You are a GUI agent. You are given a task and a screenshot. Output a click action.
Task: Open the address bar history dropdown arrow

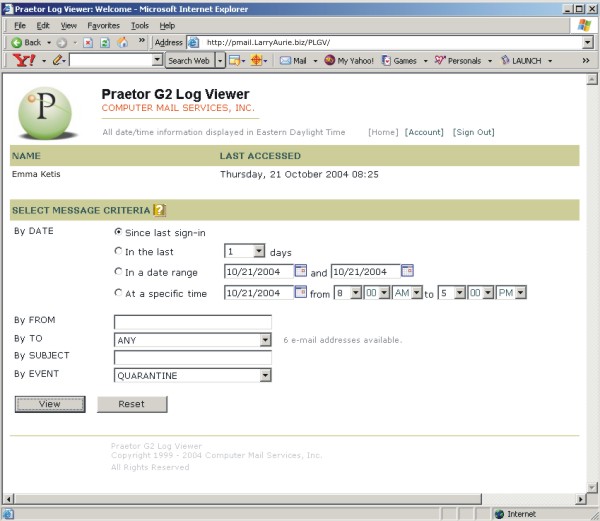[x=588, y=42]
